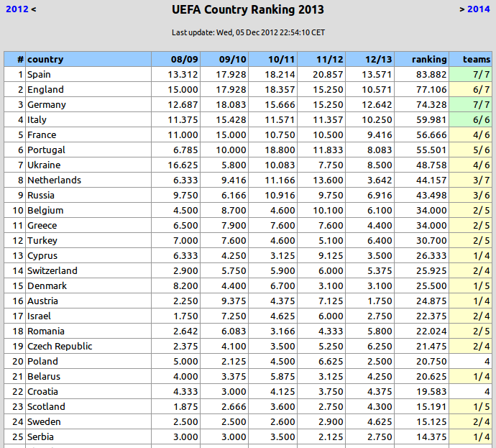Image resolution: width=496 pixels, height=448 pixels.
Task: Click Austria's 09/10 value 9.375
Action: click(x=234, y=301)
